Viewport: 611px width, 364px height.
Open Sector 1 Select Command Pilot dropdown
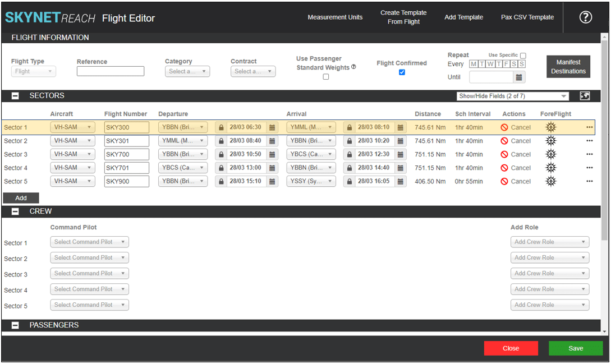pyautogui.click(x=90, y=242)
